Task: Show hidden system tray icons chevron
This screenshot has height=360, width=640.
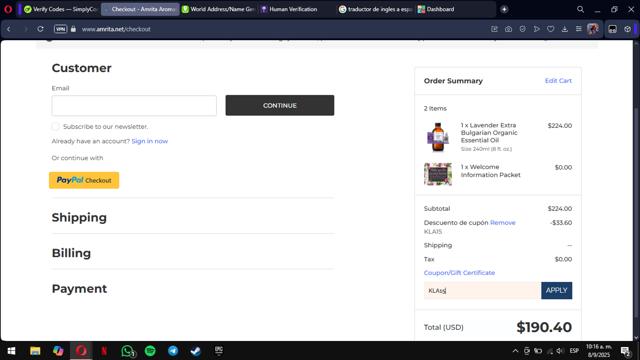Action: tap(515, 351)
